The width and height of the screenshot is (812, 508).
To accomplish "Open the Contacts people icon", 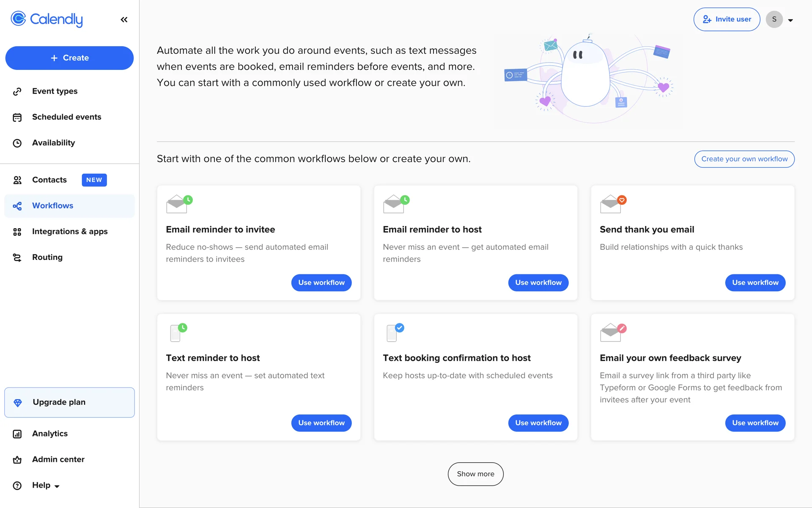I will 17,180.
